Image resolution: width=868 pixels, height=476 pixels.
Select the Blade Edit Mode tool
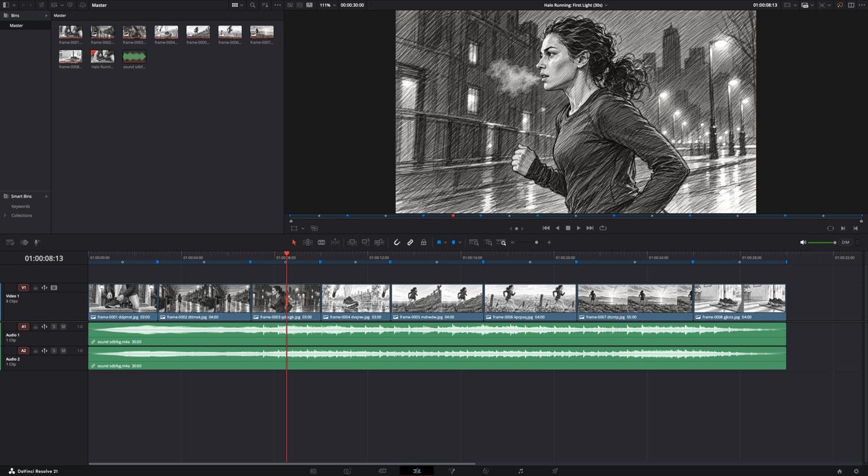322,243
